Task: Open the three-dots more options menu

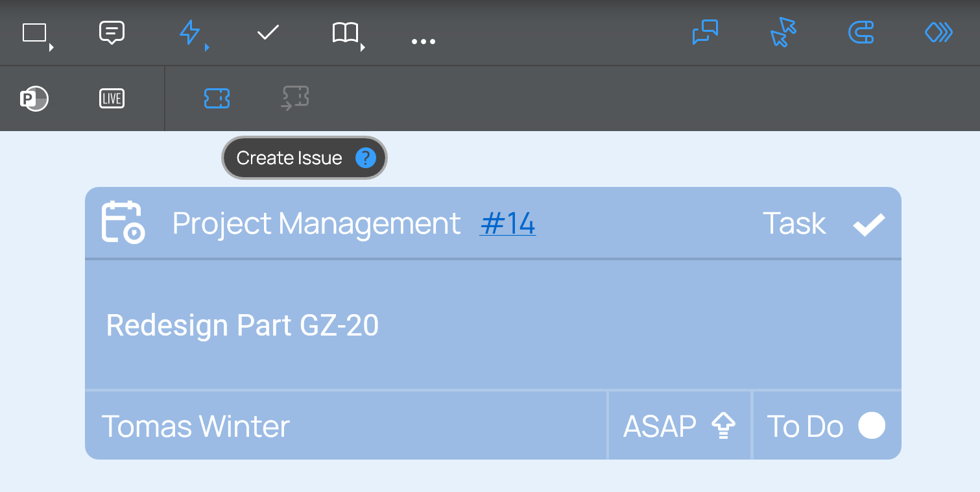Action: click(x=424, y=42)
